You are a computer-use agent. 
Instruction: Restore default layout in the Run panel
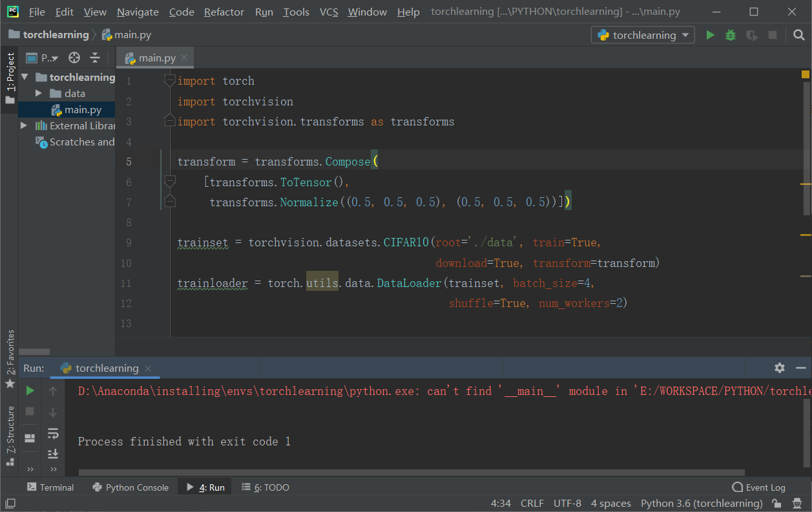tap(30, 438)
